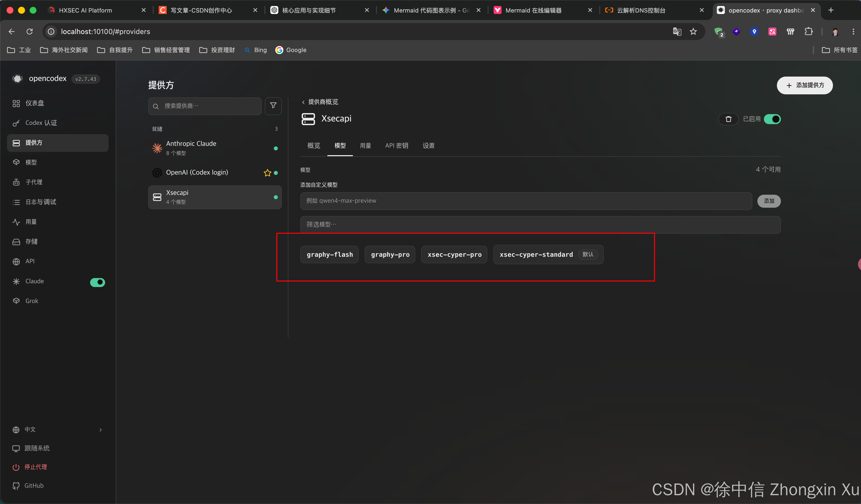861x504 pixels.
Task: Switch to the 用量 tab for Xsecapi
Action: 365,146
